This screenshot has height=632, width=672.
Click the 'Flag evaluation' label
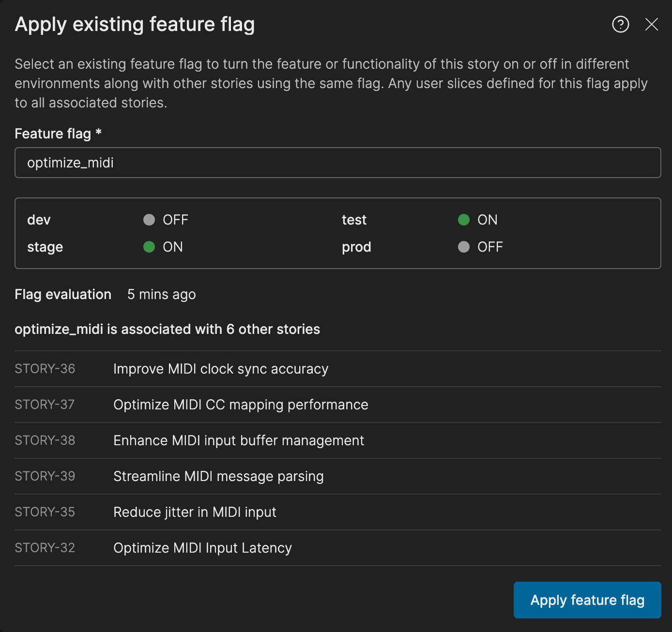tap(63, 294)
